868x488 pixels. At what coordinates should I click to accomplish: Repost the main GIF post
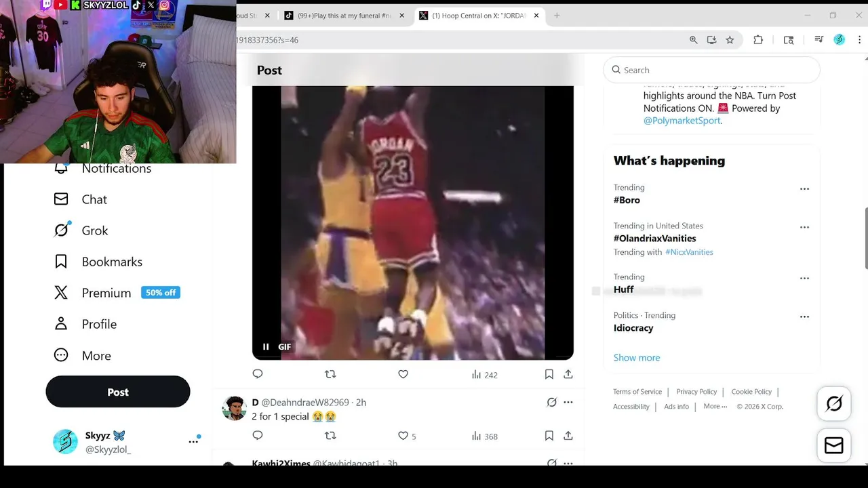click(330, 374)
